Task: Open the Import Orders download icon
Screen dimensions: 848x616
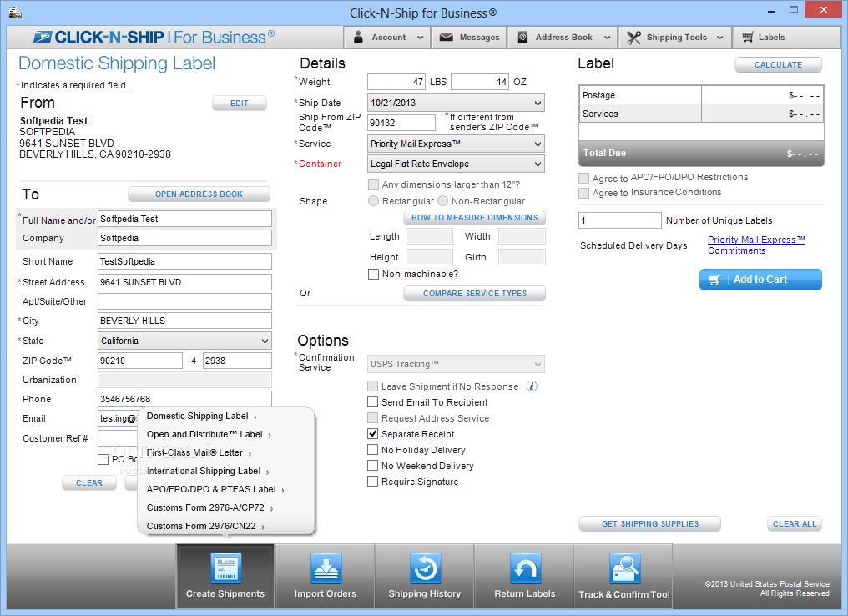Action: (x=326, y=568)
